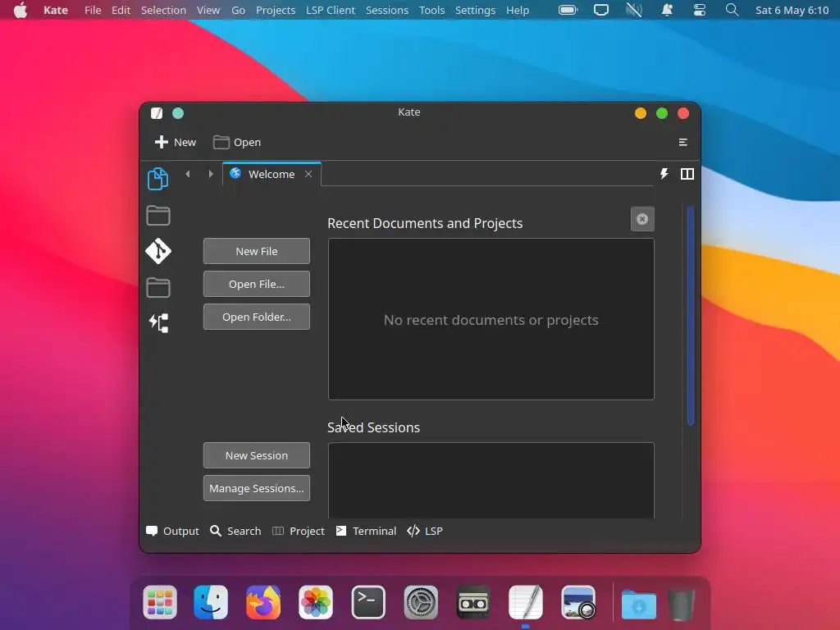Open the Tools menu
This screenshot has width=840, height=630.
431,10
